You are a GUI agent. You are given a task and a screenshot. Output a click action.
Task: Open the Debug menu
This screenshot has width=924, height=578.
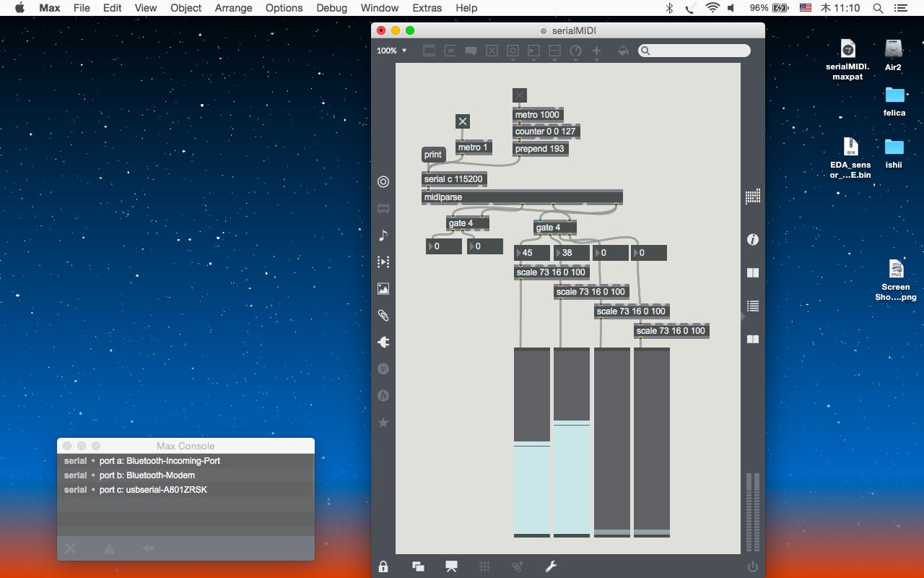[x=331, y=8]
